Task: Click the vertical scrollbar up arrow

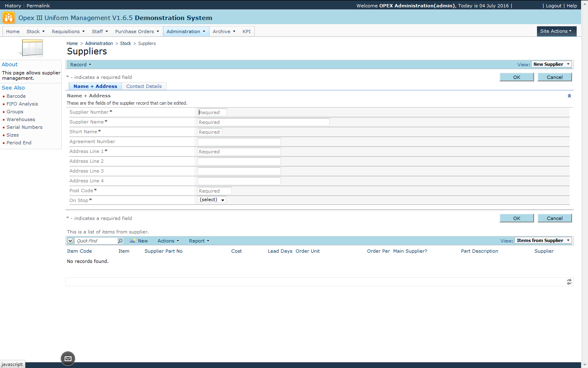Action: pyautogui.click(x=585, y=3)
